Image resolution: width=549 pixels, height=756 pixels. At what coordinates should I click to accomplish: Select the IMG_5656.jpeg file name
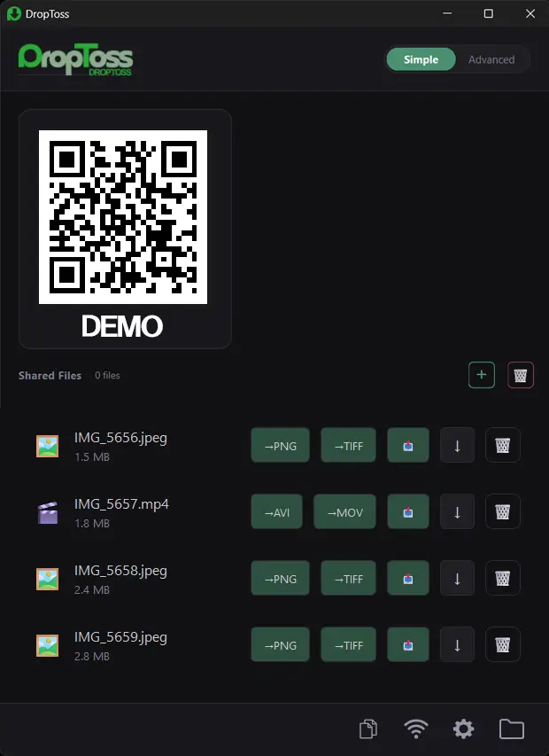pyautogui.click(x=120, y=438)
